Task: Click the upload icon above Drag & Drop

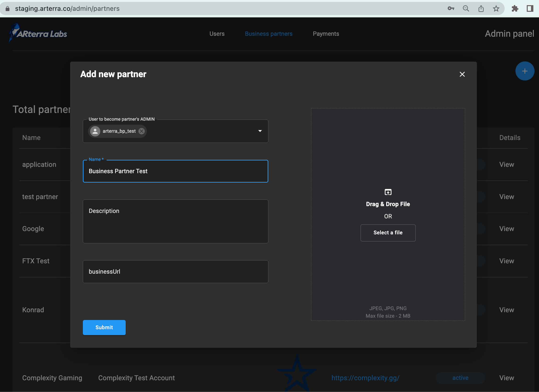Action: pos(388,192)
